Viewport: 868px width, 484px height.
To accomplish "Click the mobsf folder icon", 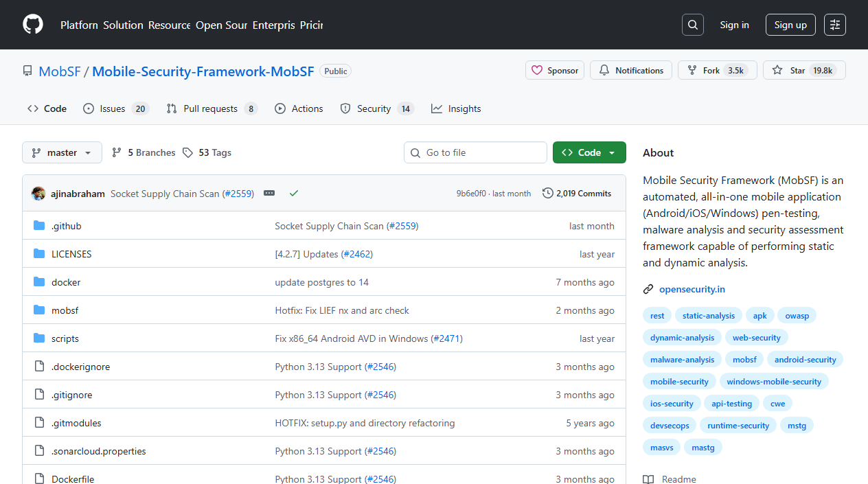I will [x=39, y=310].
